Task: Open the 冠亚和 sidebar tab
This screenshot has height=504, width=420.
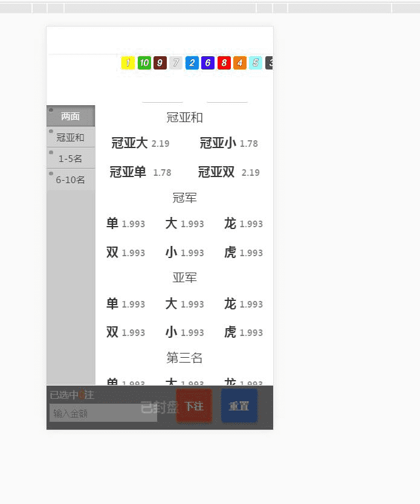Action: tap(71, 137)
